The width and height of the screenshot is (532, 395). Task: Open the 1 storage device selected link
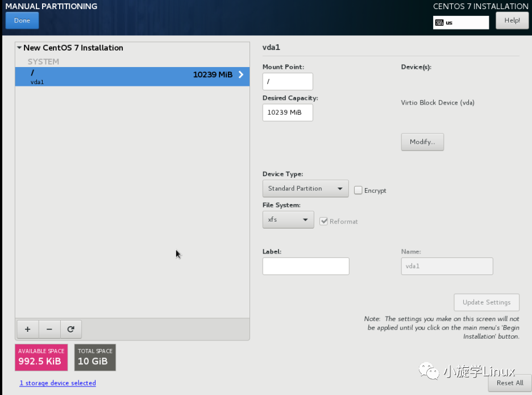pyautogui.click(x=57, y=383)
